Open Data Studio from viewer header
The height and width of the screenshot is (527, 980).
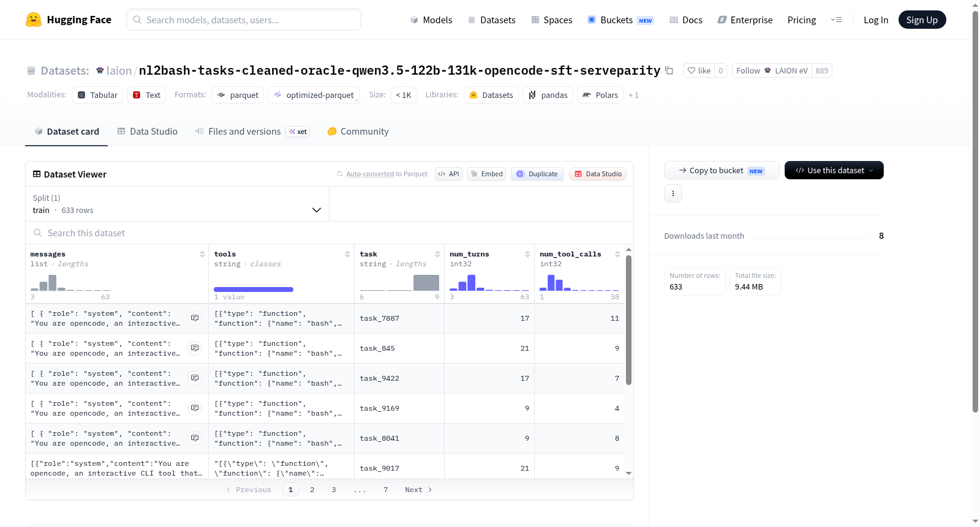point(598,174)
